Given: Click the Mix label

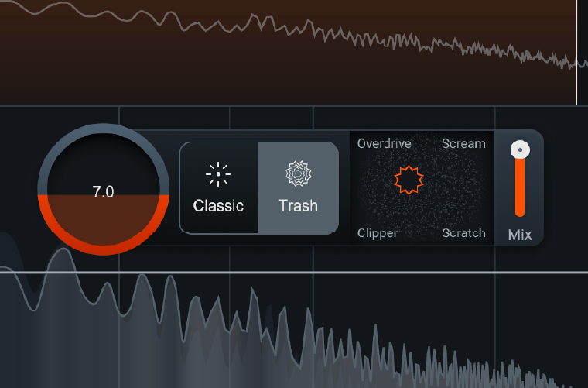Looking at the screenshot, I should tap(520, 235).
